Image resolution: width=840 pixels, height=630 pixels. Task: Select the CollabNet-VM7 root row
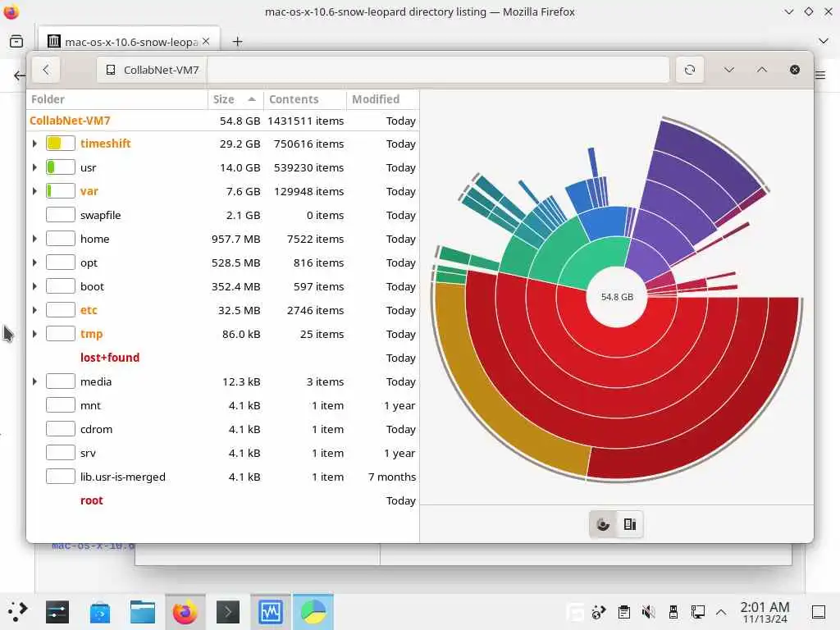click(x=222, y=121)
